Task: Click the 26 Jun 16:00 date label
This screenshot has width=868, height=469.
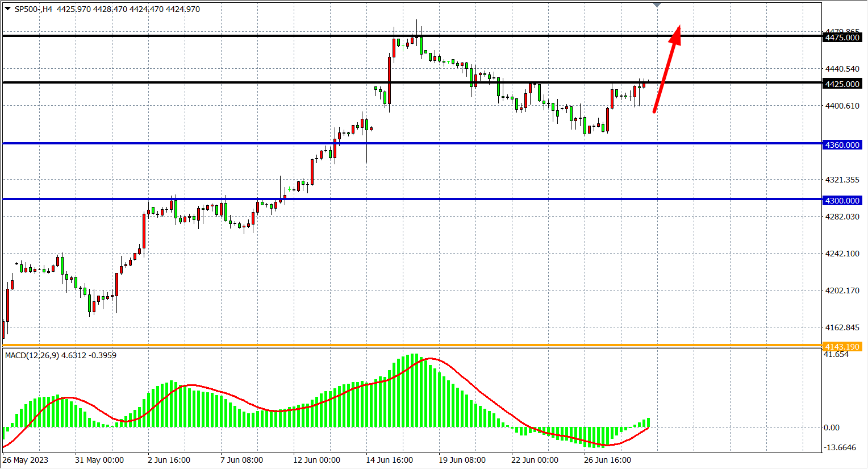Action: 607,460
